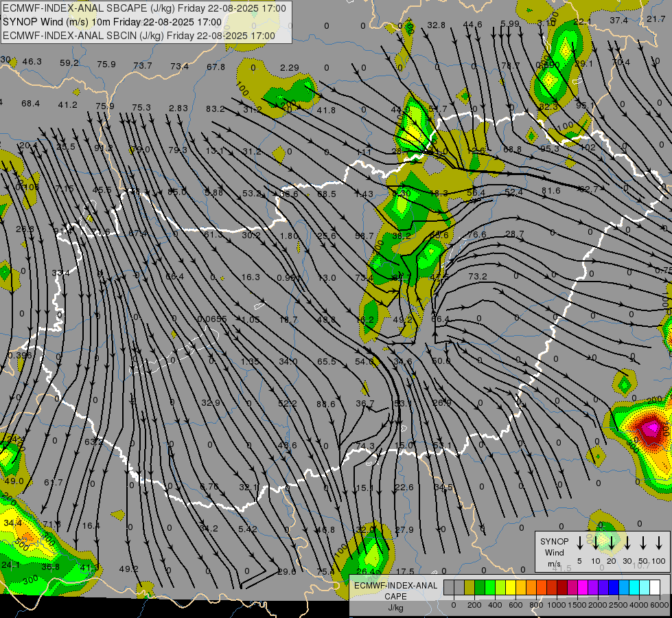Click the 0.396 value near left edge
Screen dimensions: 672x618
point(20,356)
